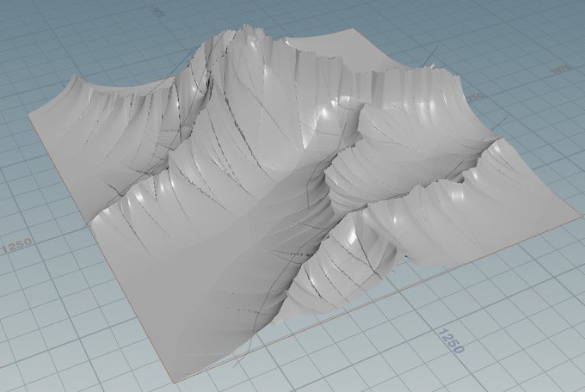The image size is (585, 392).
Task: Click the terrain mesh's far left corner
Action: click(x=32, y=117)
